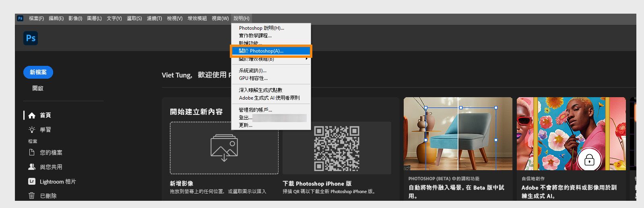Choose GPU 相容性... menu entry
Image resolution: width=644 pixels, height=208 pixels.
tap(271, 78)
